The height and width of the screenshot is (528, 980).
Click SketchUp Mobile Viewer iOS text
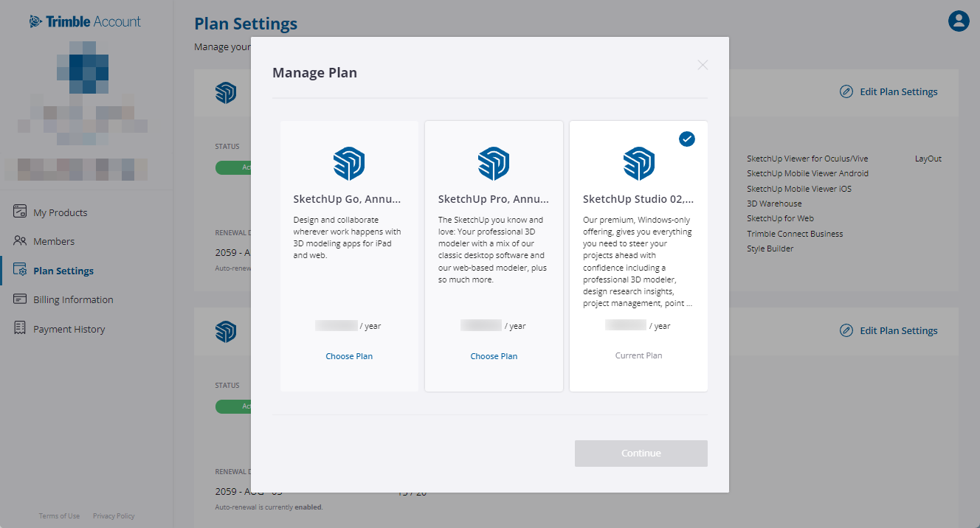[799, 189]
